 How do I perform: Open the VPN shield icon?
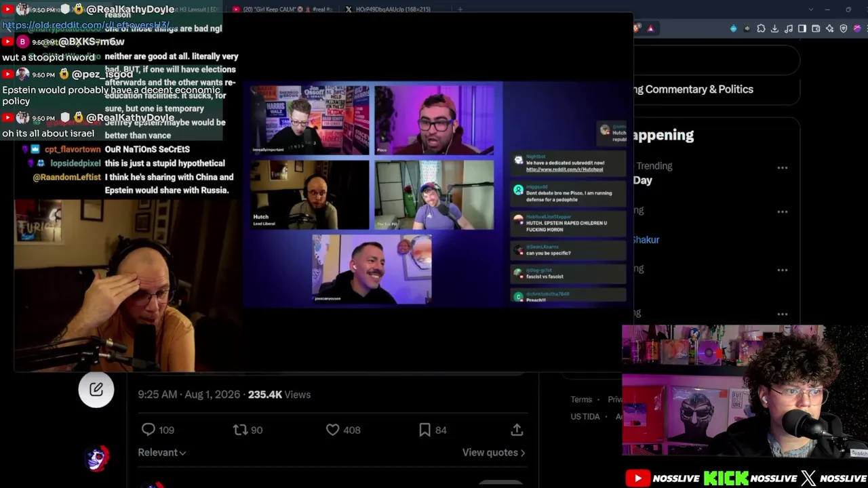[x=844, y=28]
